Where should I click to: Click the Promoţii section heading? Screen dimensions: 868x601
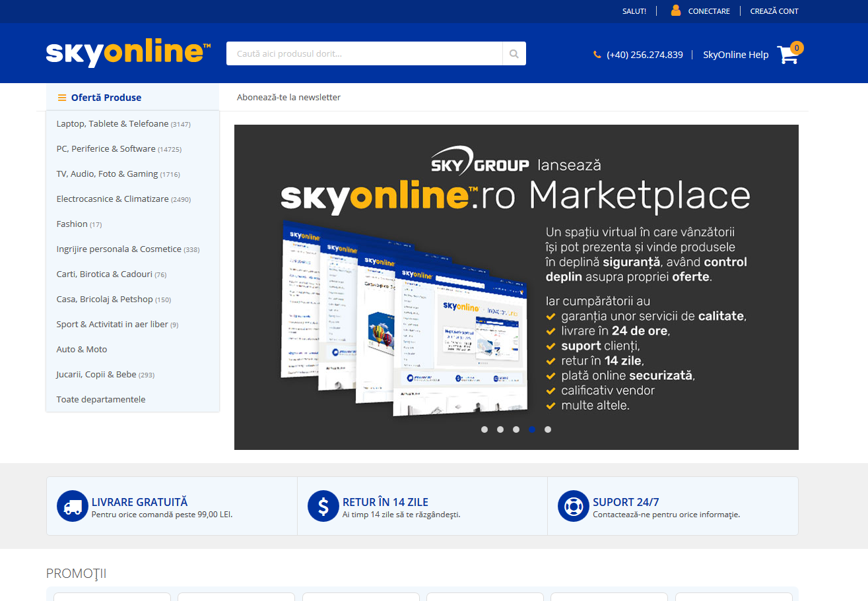77,573
